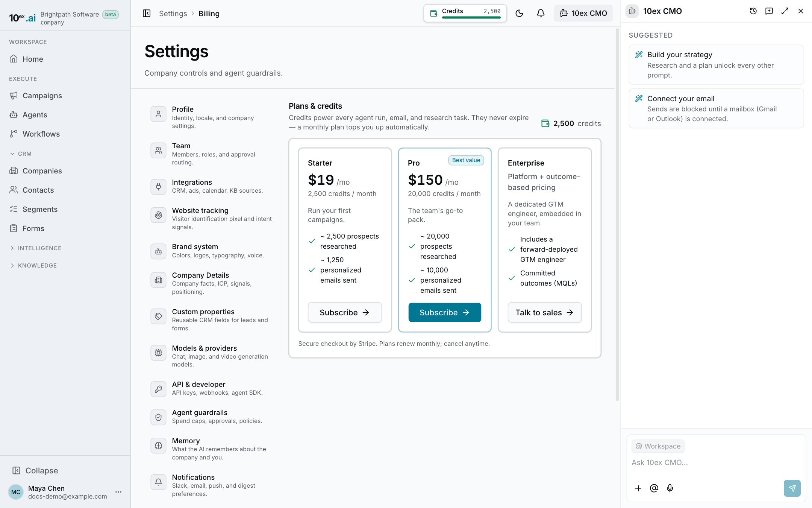Image resolution: width=812 pixels, height=508 pixels.
Task: Open the notifications bell in top bar
Action: click(541, 14)
